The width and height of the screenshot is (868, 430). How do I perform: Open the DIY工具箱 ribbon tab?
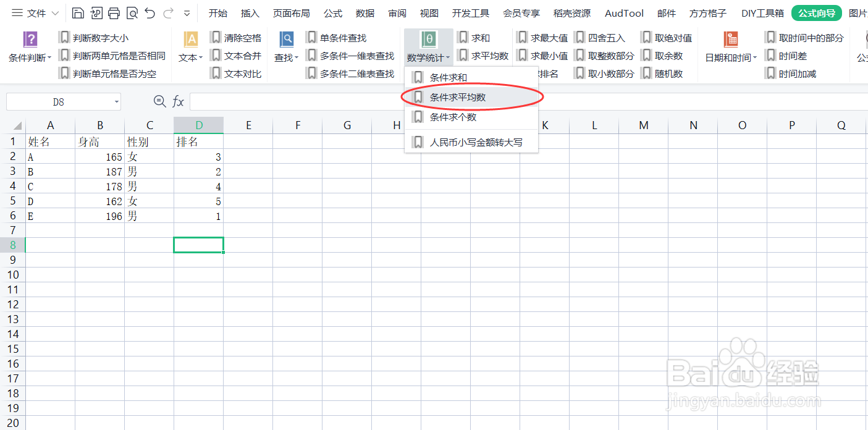[762, 12]
